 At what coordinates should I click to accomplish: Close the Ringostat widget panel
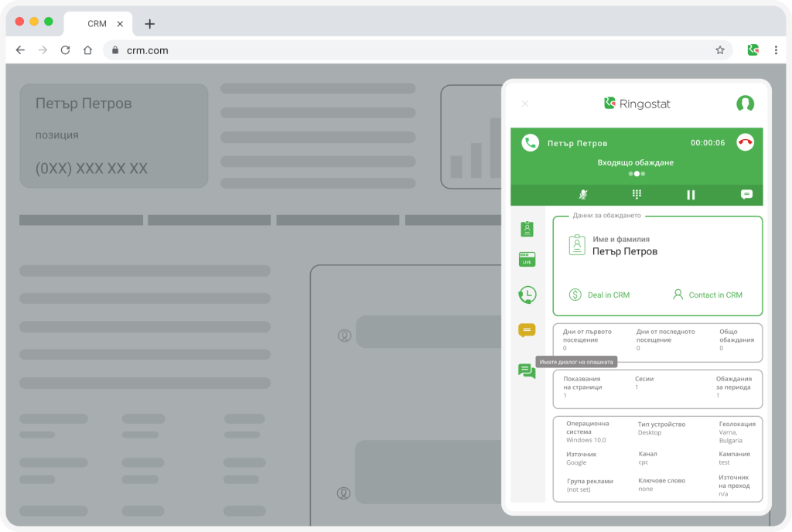[x=525, y=104]
